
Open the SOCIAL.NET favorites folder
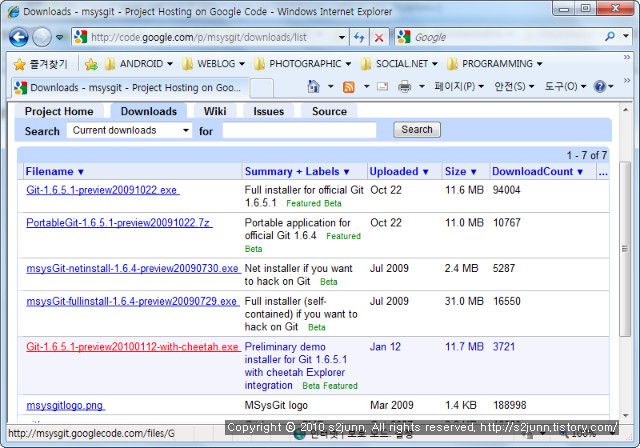click(400, 64)
